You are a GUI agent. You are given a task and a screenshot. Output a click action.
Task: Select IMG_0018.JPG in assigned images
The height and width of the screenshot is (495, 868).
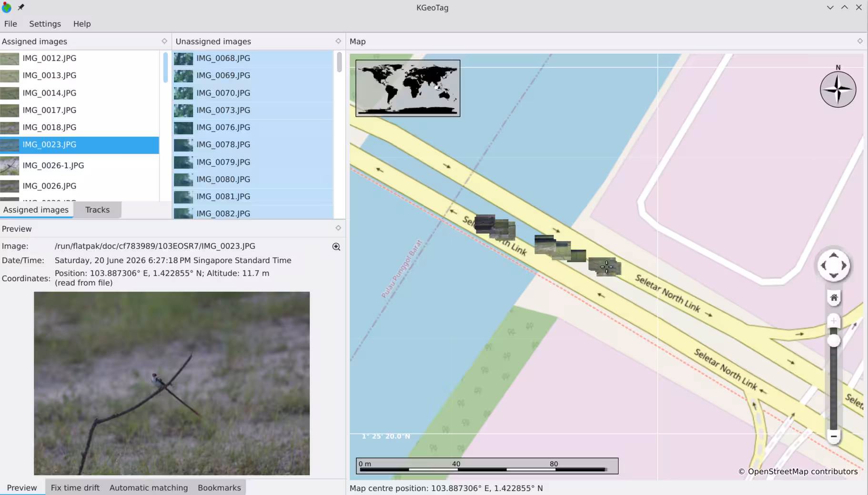tap(80, 127)
